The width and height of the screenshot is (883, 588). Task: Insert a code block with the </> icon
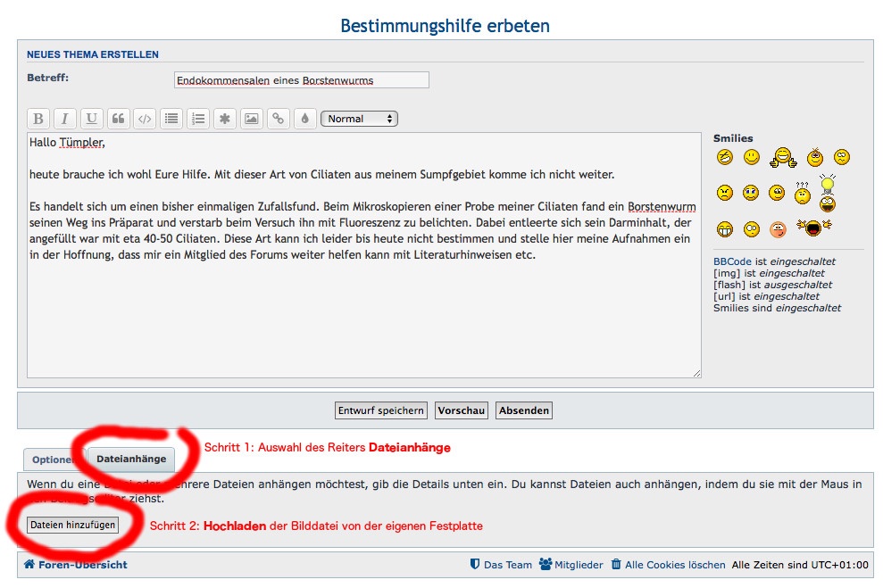(145, 119)
